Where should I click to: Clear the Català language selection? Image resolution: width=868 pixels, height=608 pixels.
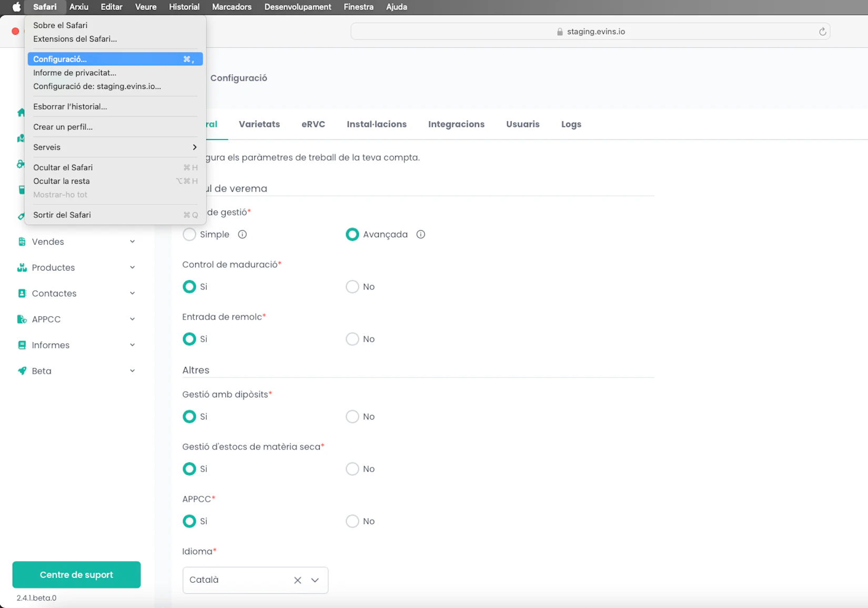click(298, 580)
